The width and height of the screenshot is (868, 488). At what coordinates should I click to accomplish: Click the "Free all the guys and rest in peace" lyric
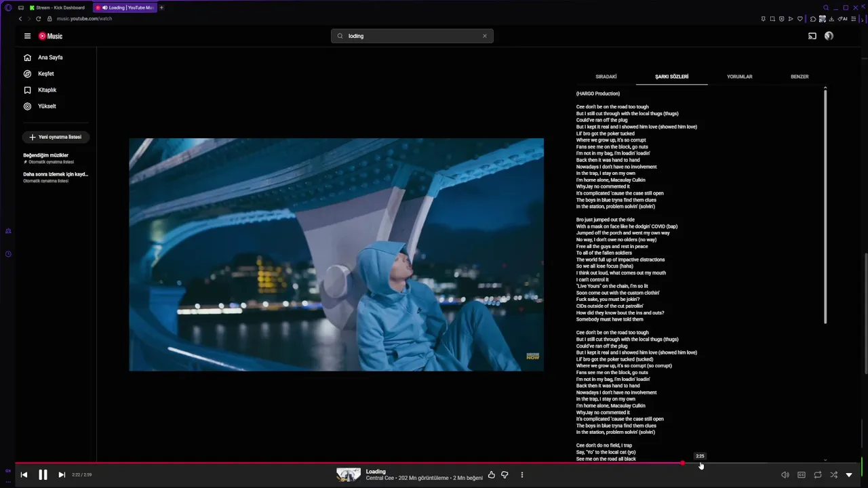[x=612, y=246]
